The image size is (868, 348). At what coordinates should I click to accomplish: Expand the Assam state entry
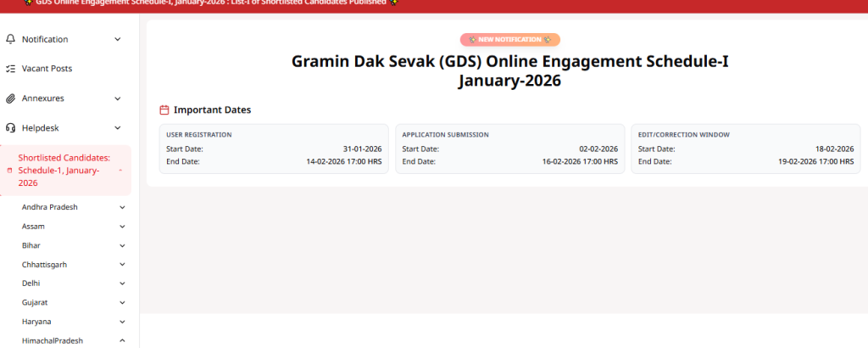pyautogui.click(x=123, y=227)
